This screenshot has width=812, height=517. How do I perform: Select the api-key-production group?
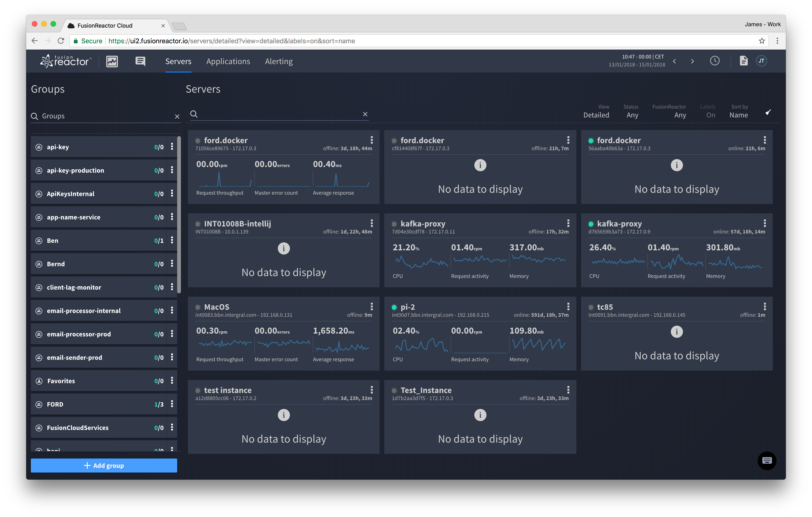click(x=104, y=170)
